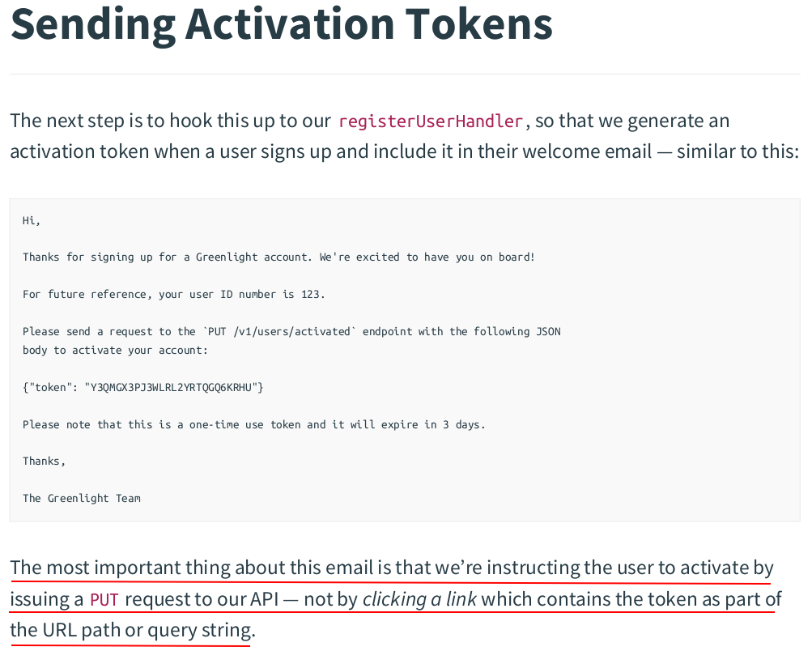Click the "Hi," line in the email block
The image size is (812, 651).
[32, 220]
